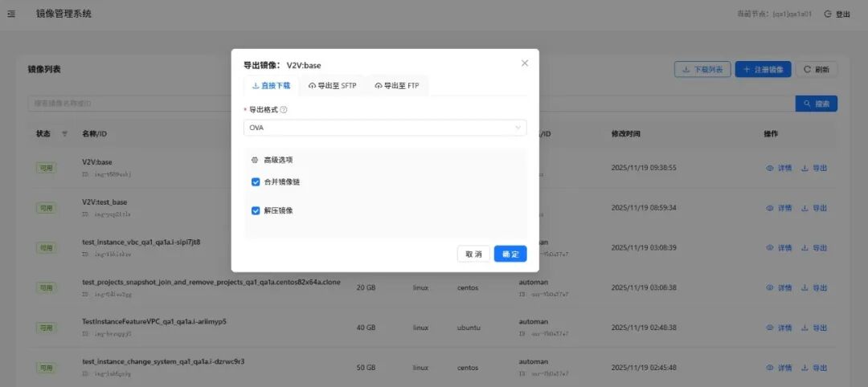Click the image name search input field
Image resolution: width=868 pixels, height=387 pixels.
point(129,104)
